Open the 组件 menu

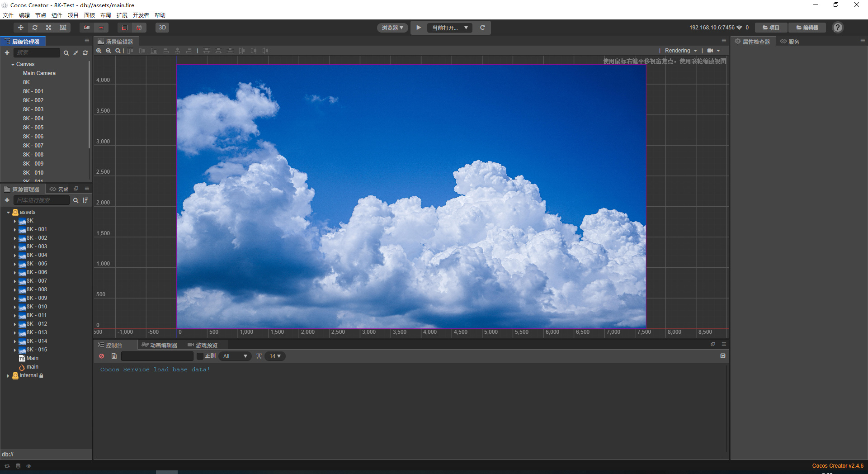57,15
